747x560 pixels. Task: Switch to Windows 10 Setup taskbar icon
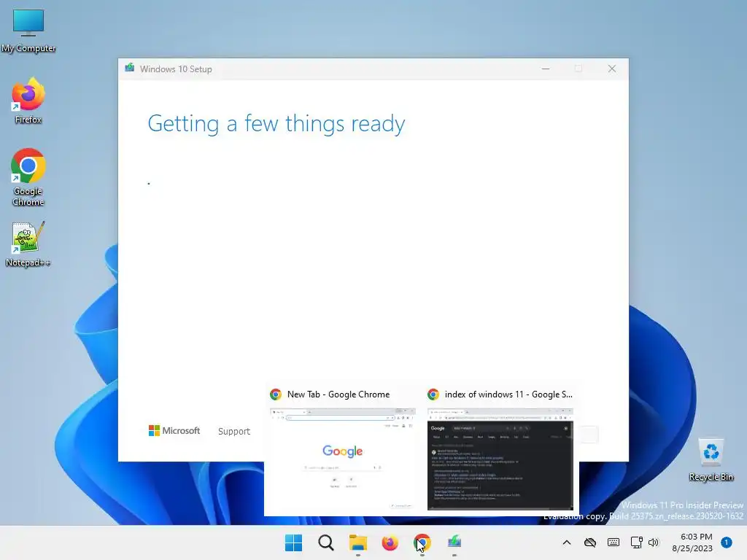pos(454,542)
